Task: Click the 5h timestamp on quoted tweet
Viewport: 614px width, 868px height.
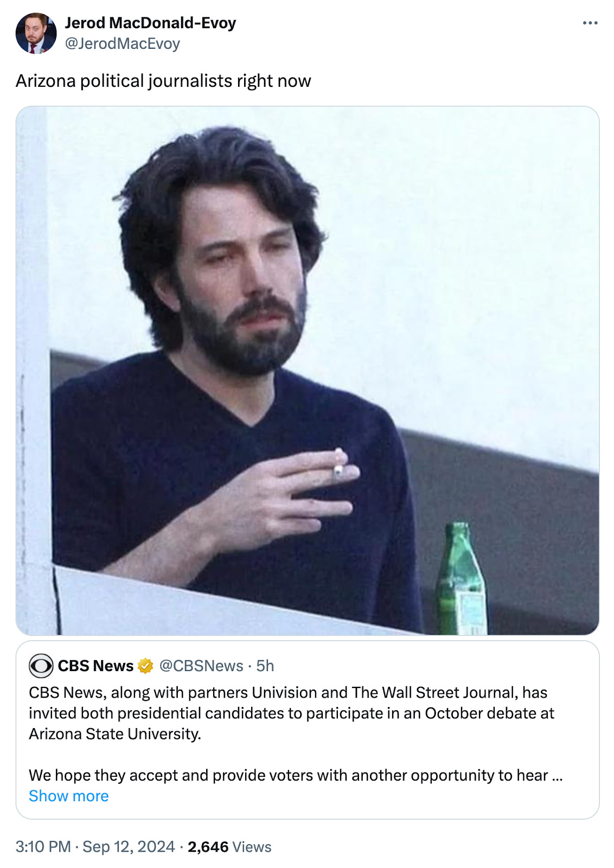Action: pyautogui.click(x=265, y=666)
